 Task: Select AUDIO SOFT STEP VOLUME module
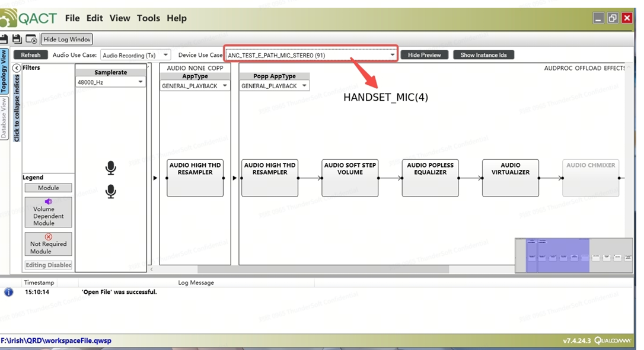tap(350, 178)
